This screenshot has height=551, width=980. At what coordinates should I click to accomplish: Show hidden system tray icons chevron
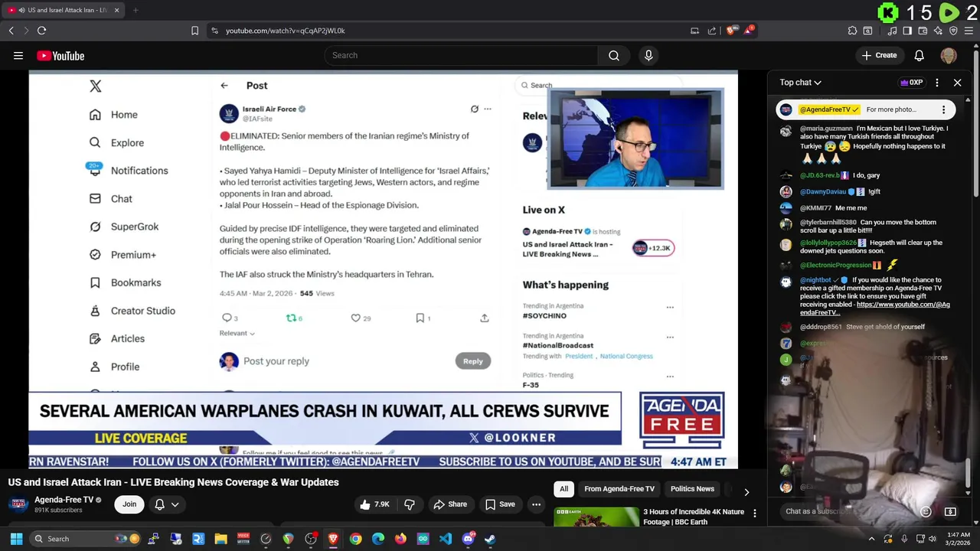click(871, 539)
